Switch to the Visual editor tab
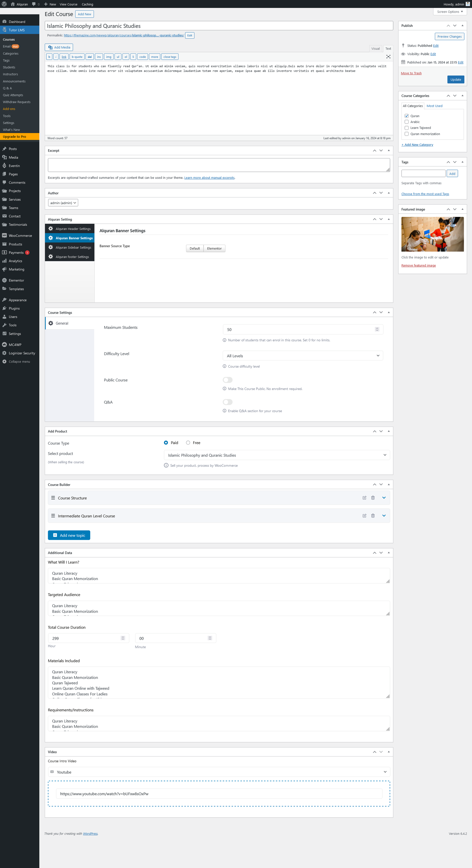This screenshot has width=472, height=868. pos(375,48)
